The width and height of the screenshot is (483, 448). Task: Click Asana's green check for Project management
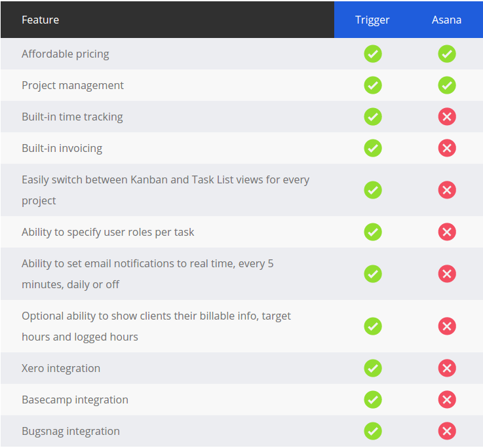click(447, 85)
